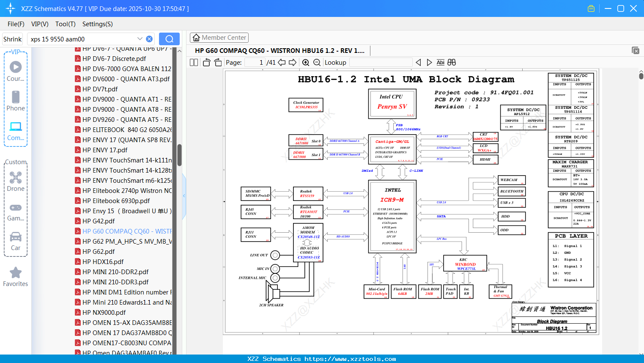Screen dimensions: 644x363
Task: Zoom in on schematic
Action: [x=306, y=62]
